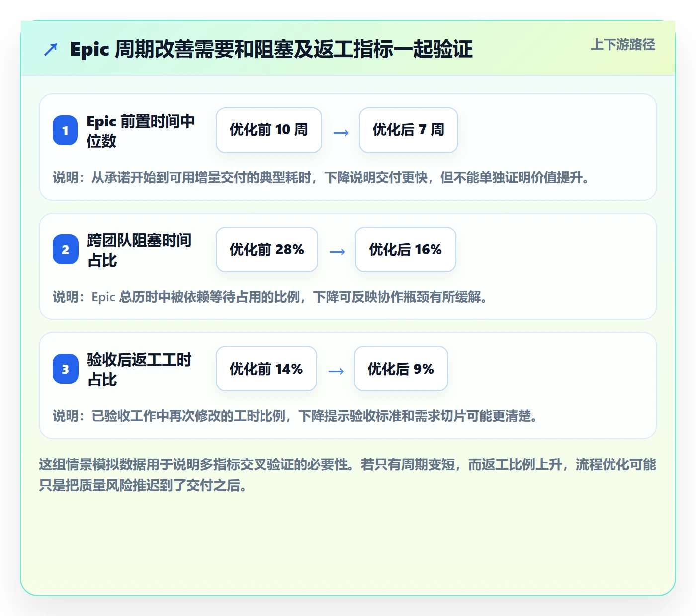Select the Epic 前置时间中位数 metric name
This screenshot has height=616, width=696.
tap(141, 131)
